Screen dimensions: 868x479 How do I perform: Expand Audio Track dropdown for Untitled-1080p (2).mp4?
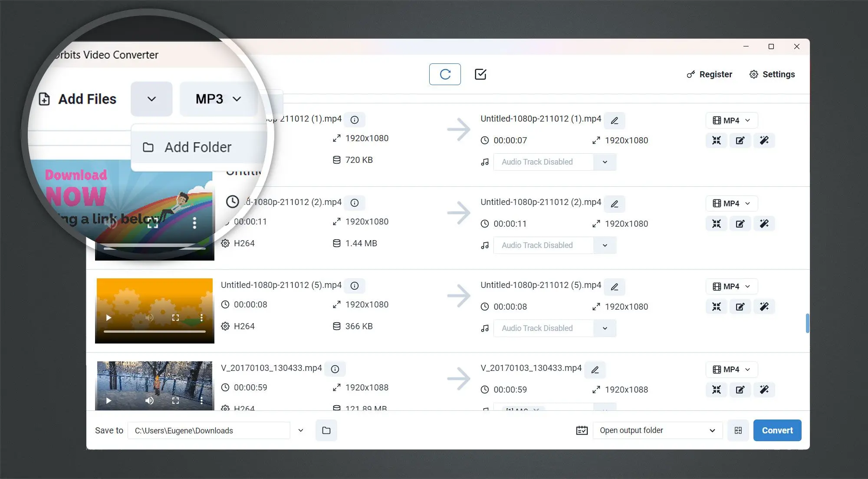pos(604,245)
